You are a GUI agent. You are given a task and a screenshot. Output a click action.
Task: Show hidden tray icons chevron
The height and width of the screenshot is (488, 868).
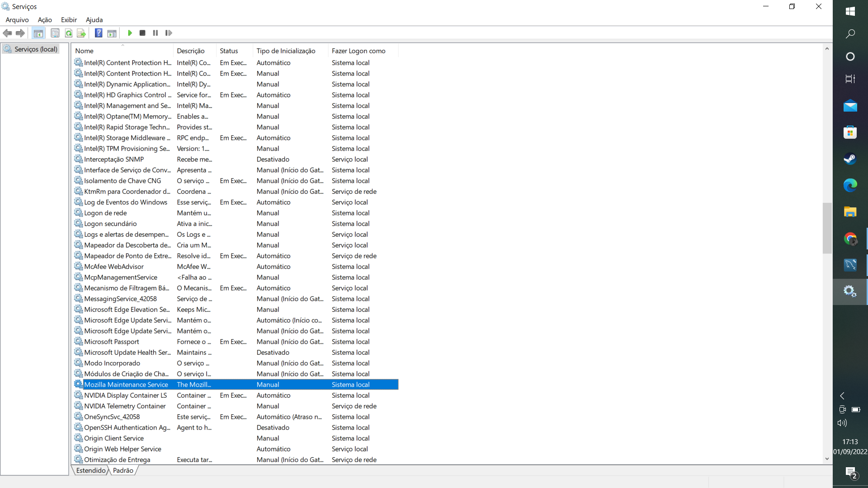click(842, 396)
